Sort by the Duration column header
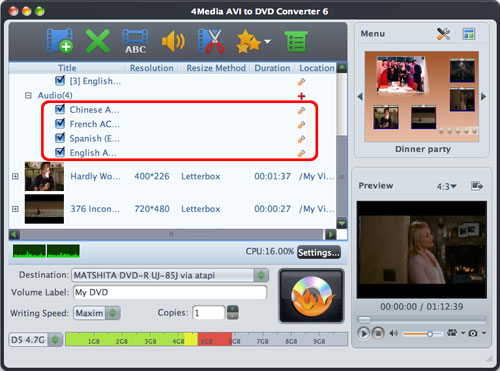 [x=272, y=68]
